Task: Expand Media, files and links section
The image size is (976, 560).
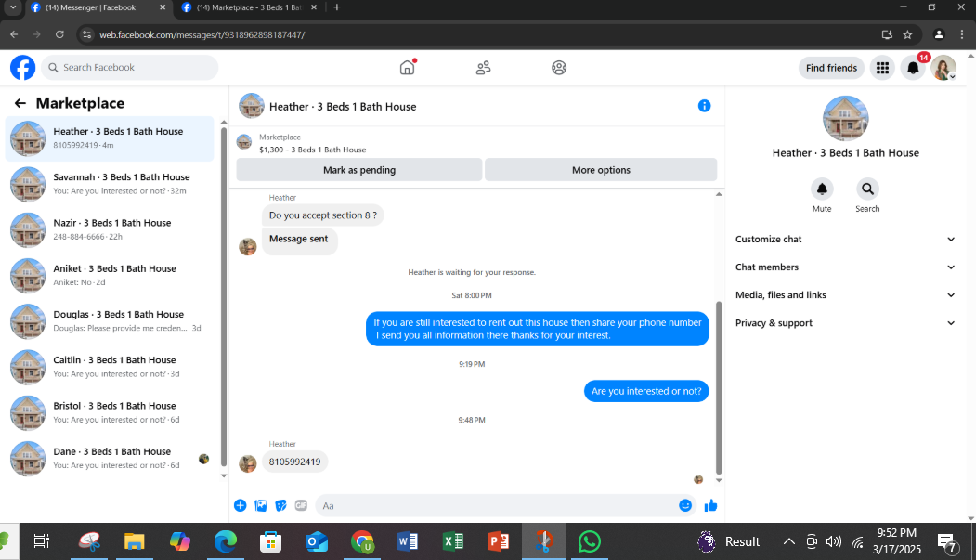Action: [845, 295]
